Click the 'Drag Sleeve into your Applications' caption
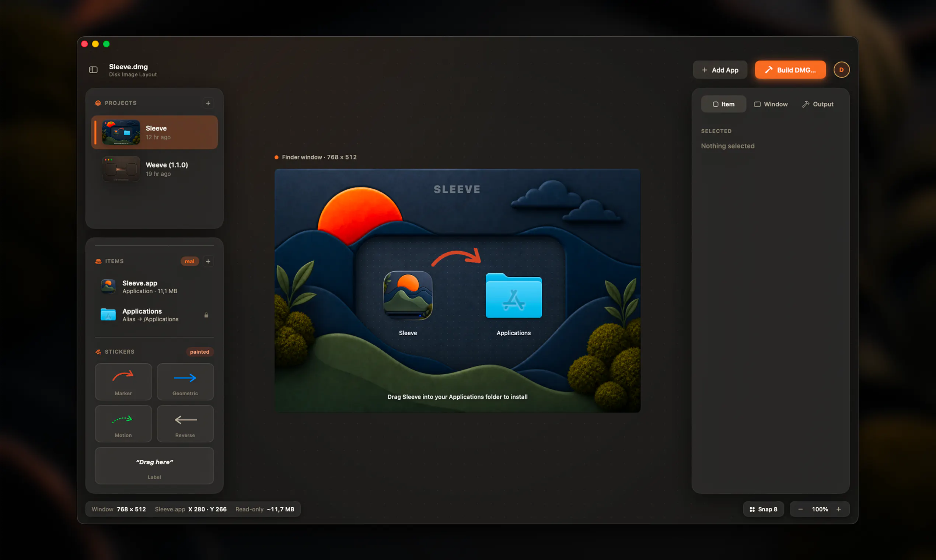 point(457,396)
